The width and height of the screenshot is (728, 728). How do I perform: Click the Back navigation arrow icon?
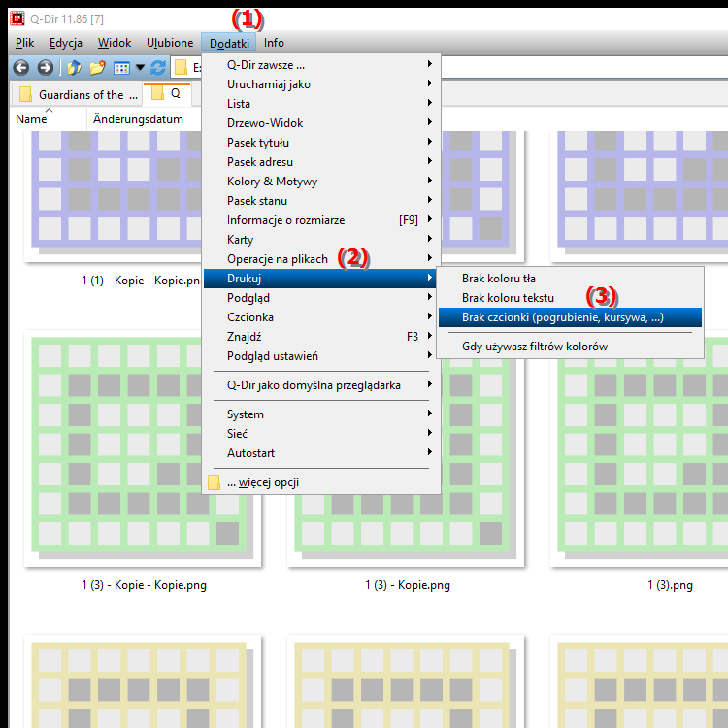coord(21,68)
